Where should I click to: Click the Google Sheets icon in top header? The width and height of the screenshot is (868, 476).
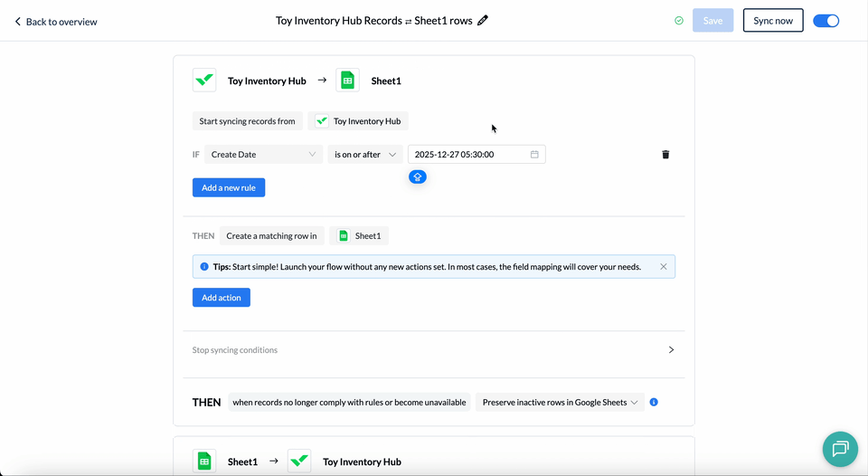[x=346, y=81]
